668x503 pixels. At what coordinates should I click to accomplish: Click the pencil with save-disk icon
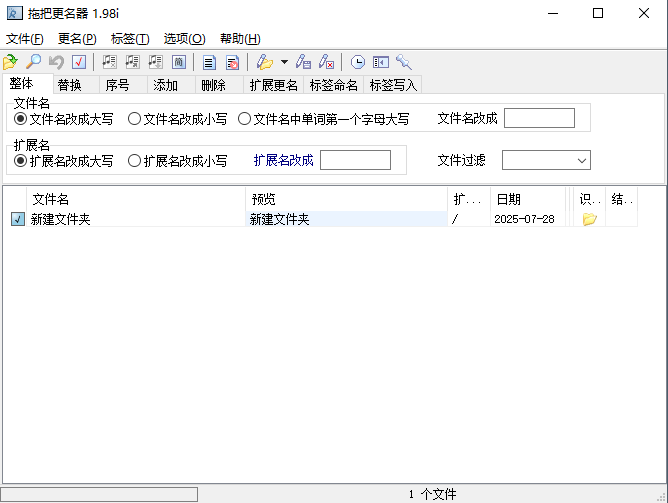pyautogui.click(x=303, y=62)
